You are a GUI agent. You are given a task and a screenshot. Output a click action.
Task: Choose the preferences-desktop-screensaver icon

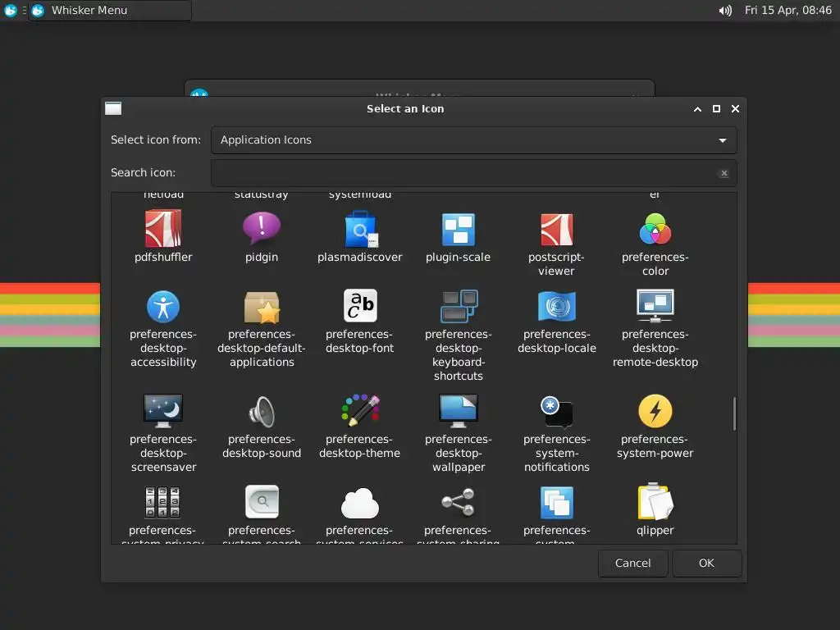(163, 411)
